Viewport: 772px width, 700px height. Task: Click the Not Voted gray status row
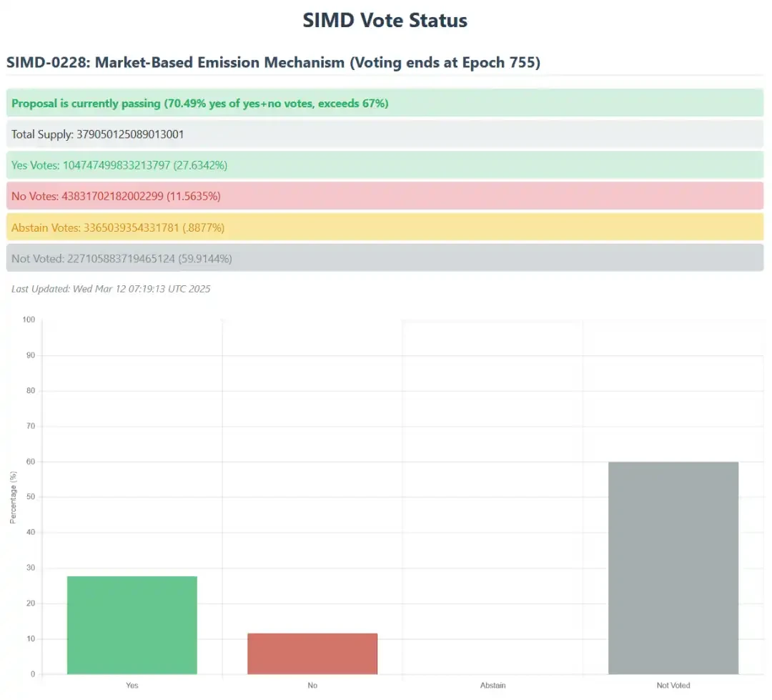click(385, 258)
